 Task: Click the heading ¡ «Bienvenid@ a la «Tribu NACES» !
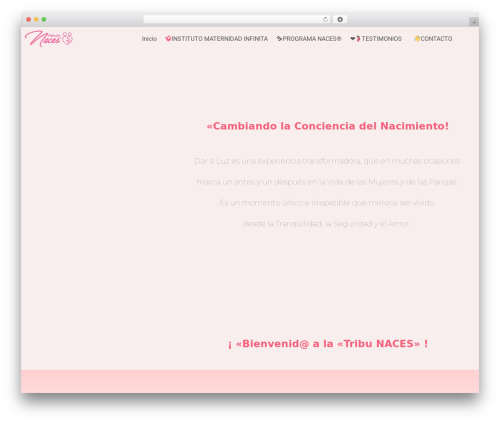click(x=328, y=344)
